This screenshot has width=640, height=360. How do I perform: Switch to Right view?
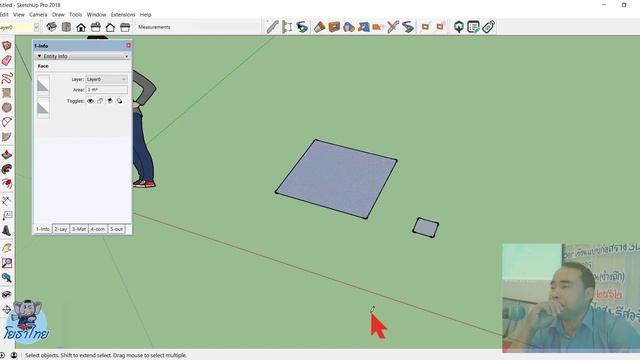[x=96, y=27]
